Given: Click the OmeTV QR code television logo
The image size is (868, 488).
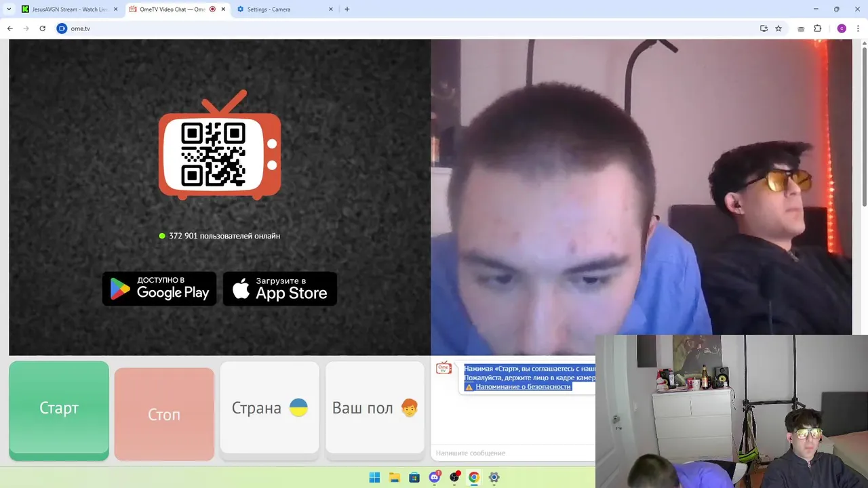Looking at the screenshot, I should tap(220, 145).
